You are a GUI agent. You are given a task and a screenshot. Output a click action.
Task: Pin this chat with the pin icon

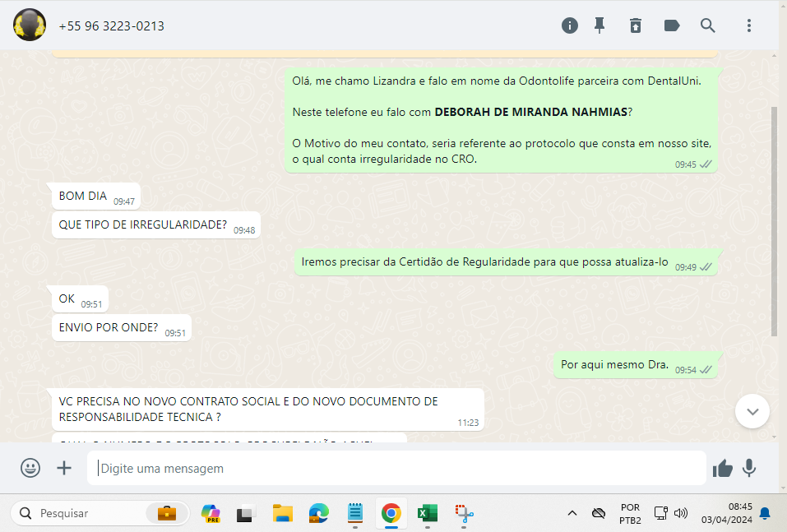[600, 25]
